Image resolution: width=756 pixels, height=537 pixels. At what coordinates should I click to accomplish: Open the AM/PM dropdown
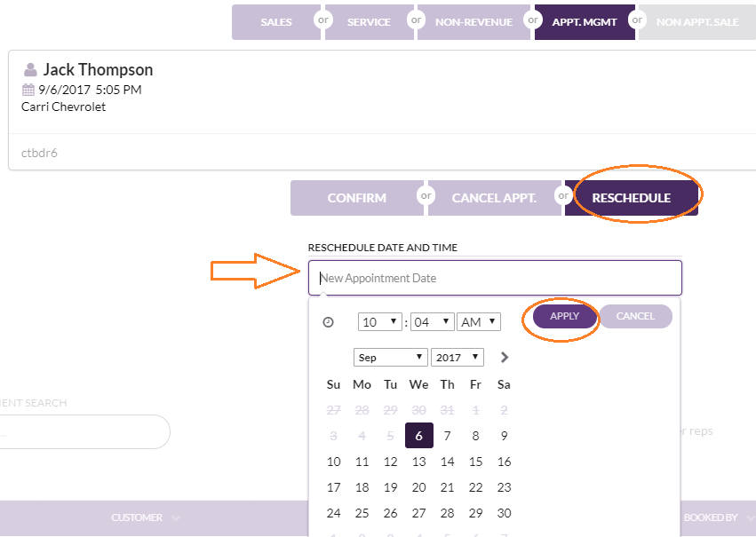coord(479,321)
